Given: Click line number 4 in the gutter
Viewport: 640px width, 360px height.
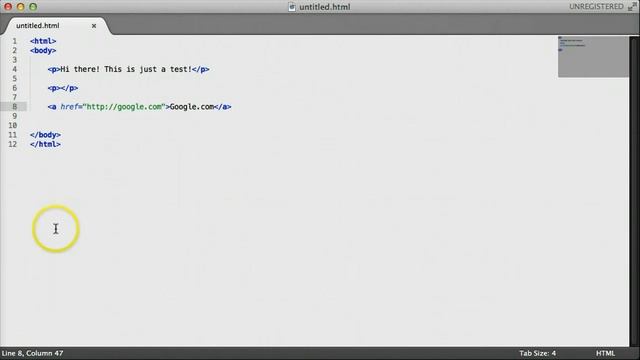Looking at the screenshot, I should pyautogui.click(x=15, y=69).
